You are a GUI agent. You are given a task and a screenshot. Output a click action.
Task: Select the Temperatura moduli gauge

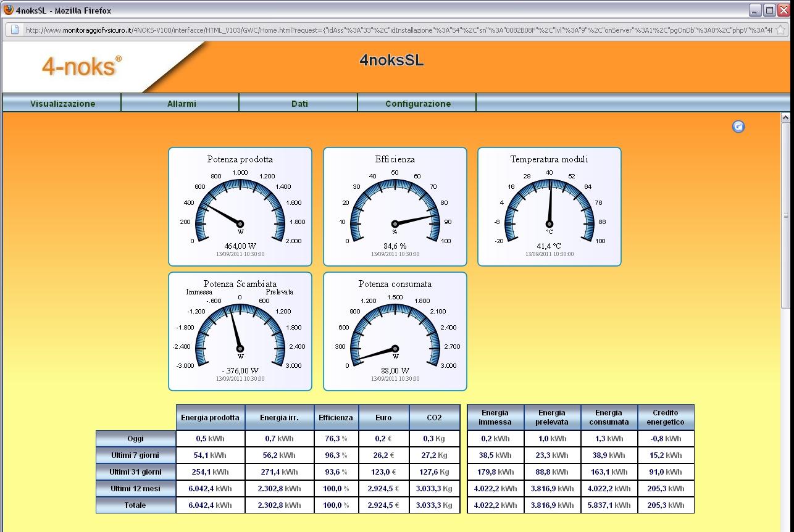[x=550, y=207]
